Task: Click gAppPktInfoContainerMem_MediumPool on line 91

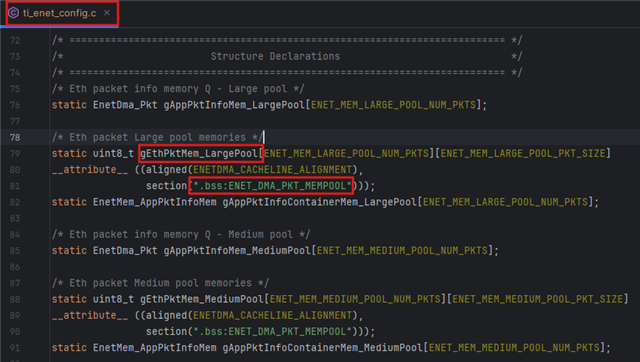Action: click(322, 348)
